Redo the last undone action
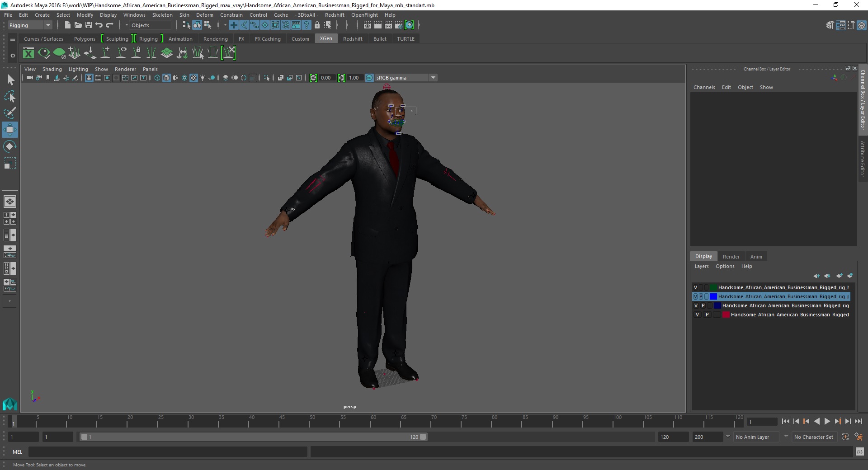The height and width of the screenshot is (470, 868). pyautogui.click(x=109, y=25)
